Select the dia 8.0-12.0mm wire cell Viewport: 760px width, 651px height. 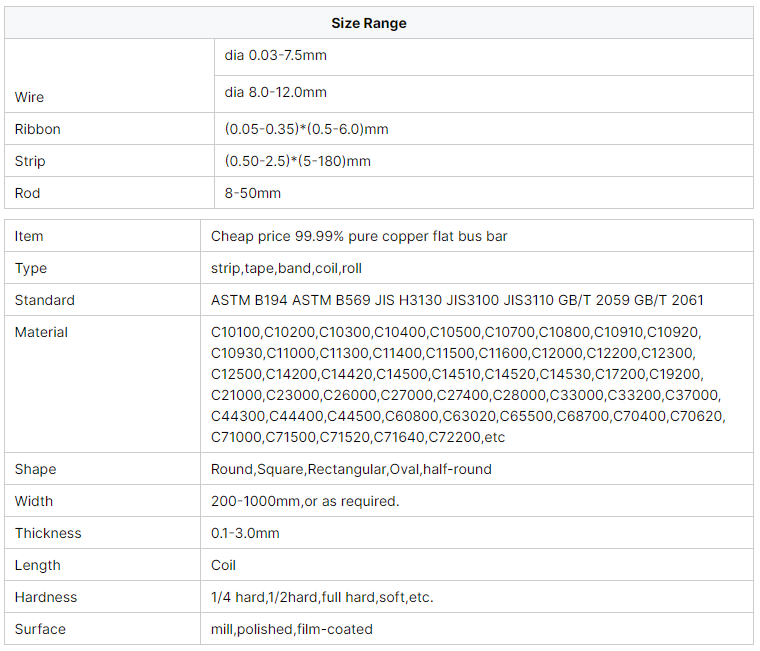[x=484, y=94]
